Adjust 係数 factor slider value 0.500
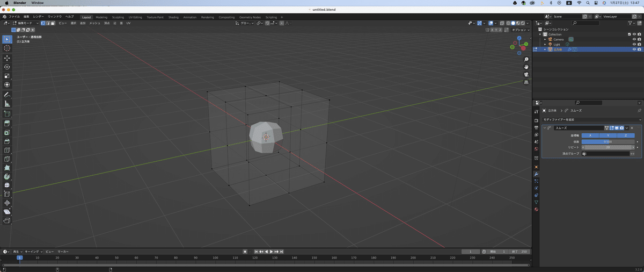The height and width of the screenshot is (272, 644). pos(609,141)
